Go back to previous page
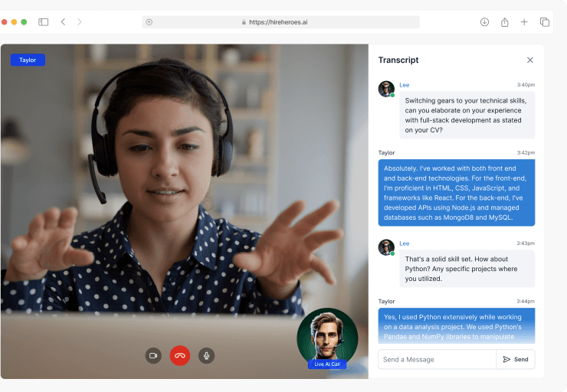Screen dimensions: 567x392 coord(63,22)
